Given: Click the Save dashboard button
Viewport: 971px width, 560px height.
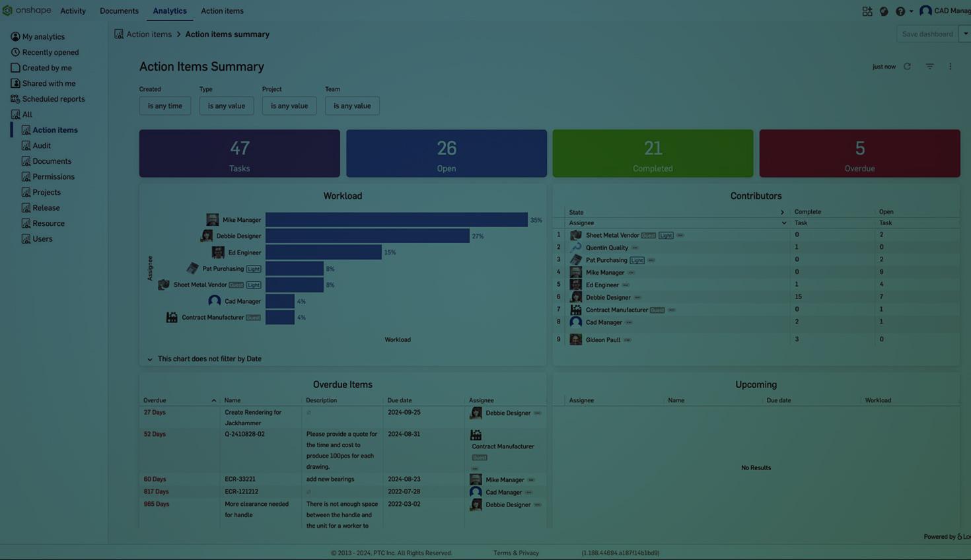Looking at the screenshot, I should pos(927,34).
